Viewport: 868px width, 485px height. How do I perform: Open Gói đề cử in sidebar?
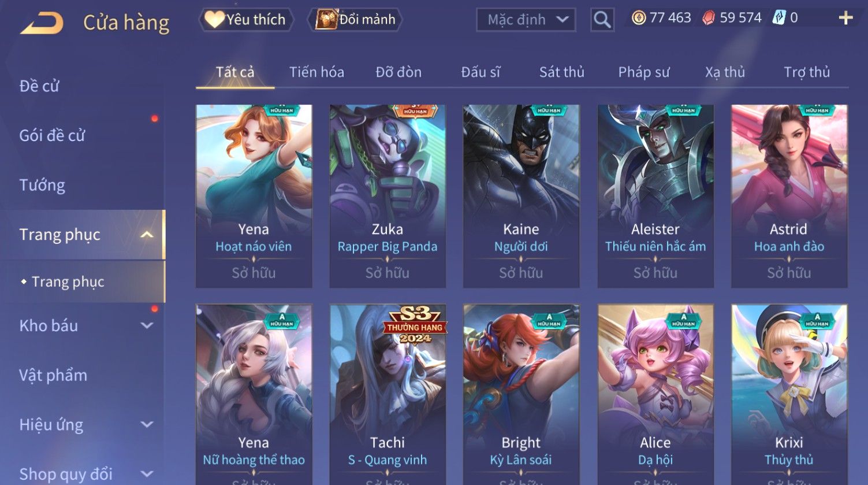pyautogui.click(x=52, y=135)
